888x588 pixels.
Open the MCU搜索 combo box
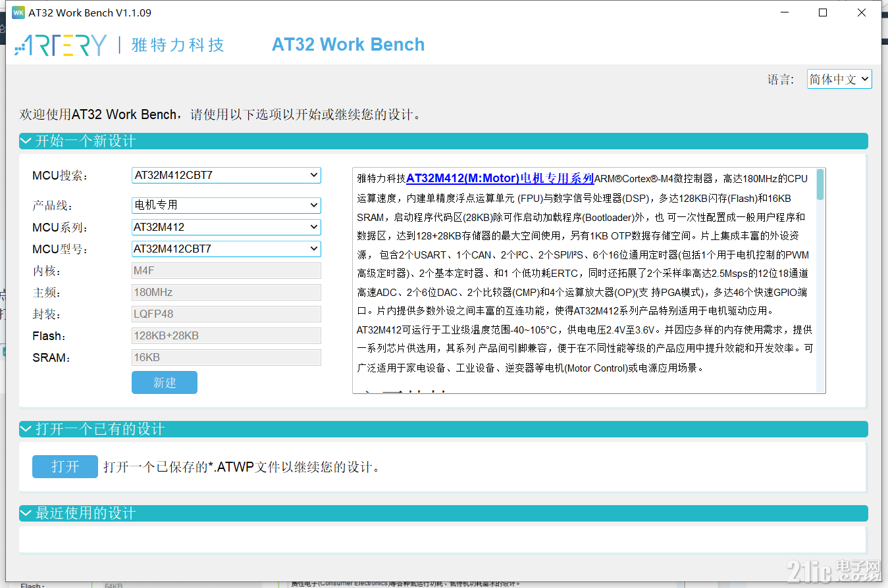226,176
